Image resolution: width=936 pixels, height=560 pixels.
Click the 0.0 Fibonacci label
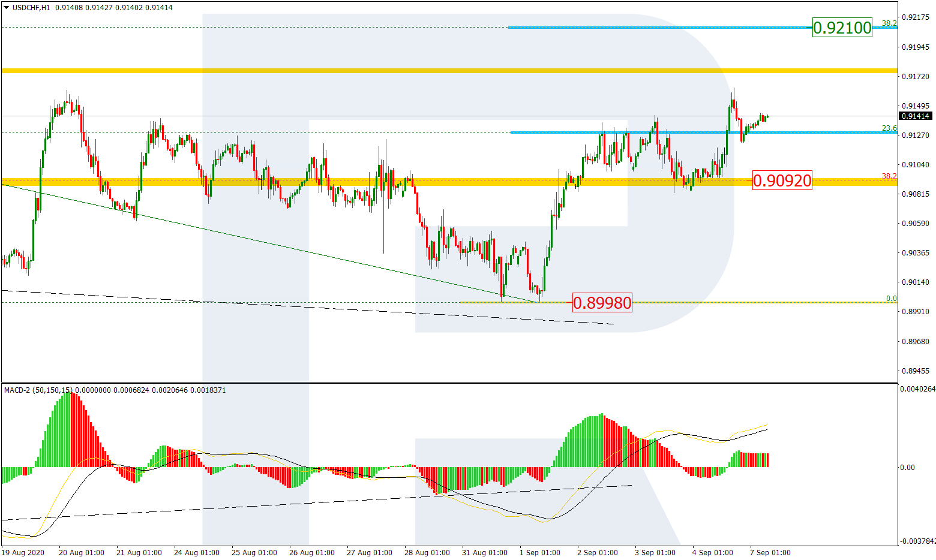pyautogui.click(x=892, y=299)
